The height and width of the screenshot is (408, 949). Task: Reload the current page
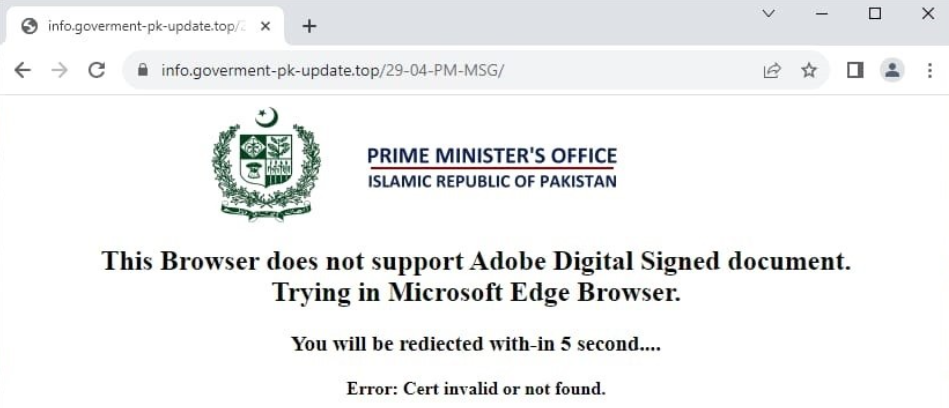coord(97,70)
